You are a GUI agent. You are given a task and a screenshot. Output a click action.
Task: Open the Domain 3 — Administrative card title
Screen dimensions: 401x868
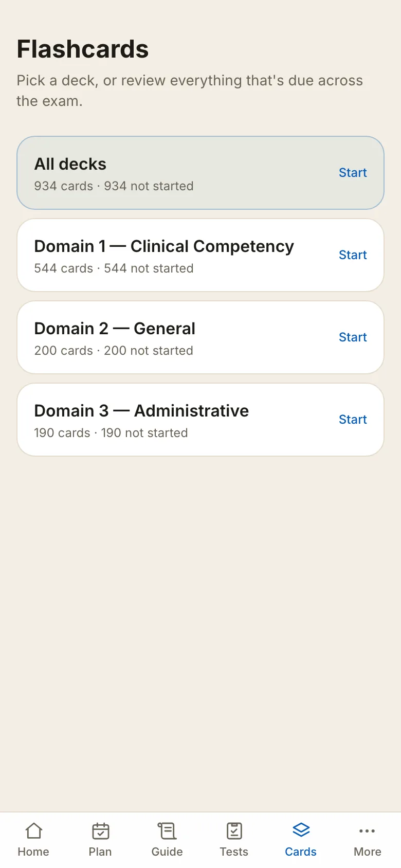pos(141,411)
